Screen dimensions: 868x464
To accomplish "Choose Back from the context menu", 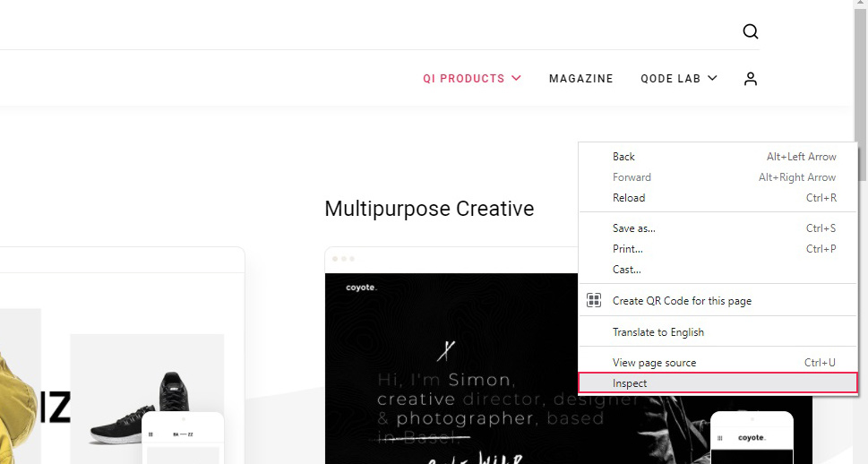I will (718, 157).
